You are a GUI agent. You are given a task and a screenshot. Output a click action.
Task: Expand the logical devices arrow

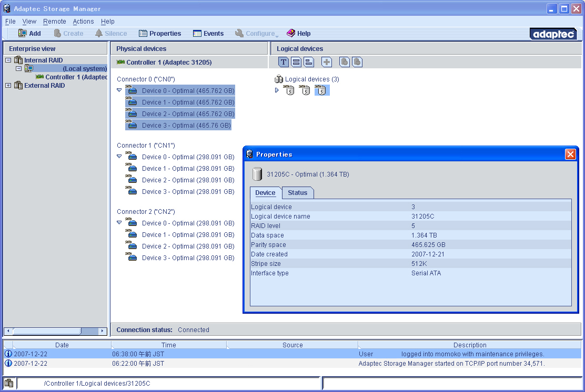[277, 90]
